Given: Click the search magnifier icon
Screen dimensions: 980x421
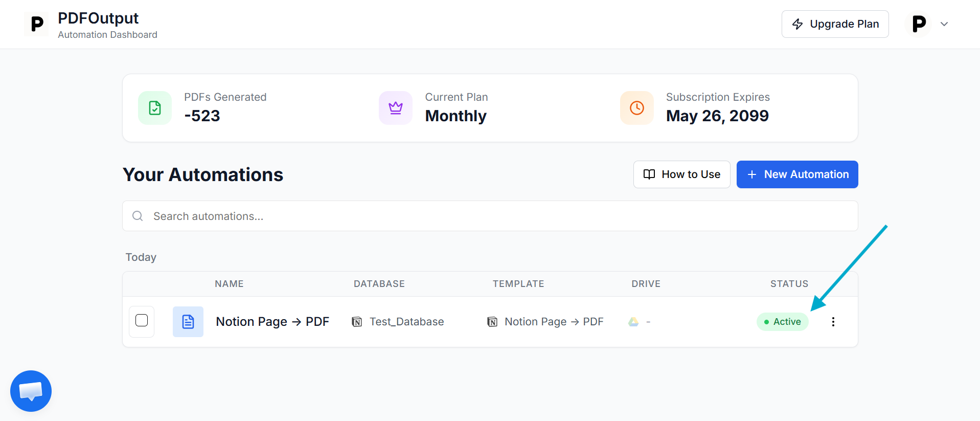Looking at the screenshot, I should pyautogui.click(x=138, y=216).
